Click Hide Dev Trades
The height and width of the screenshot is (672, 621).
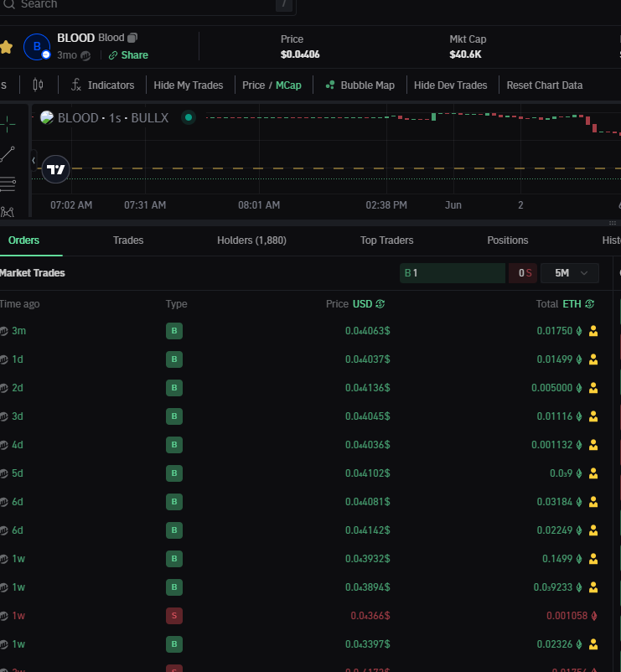(450, 85)
